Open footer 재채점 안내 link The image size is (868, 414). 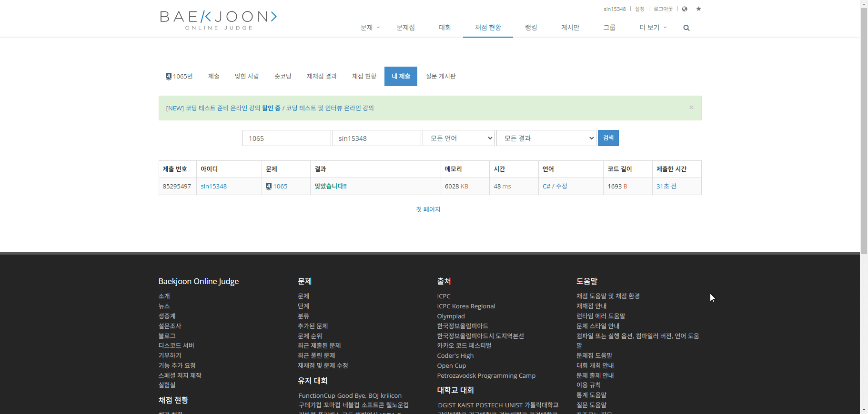[x=591, y=306]
